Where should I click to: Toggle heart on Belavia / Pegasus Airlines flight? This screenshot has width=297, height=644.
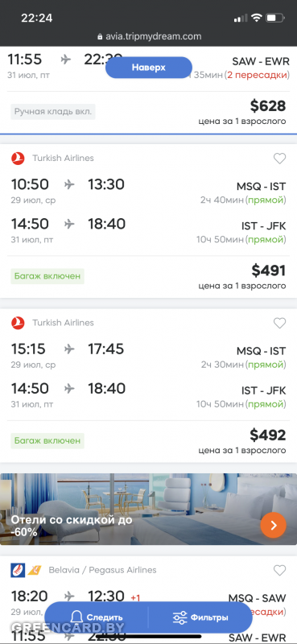point(279,570)
